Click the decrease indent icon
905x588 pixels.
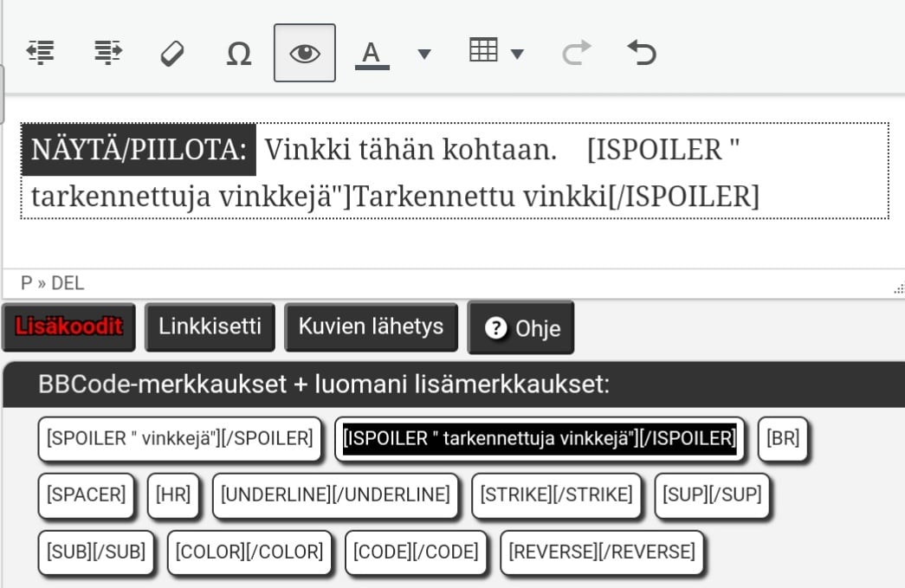pyautogui.click(x=40, y=53)
